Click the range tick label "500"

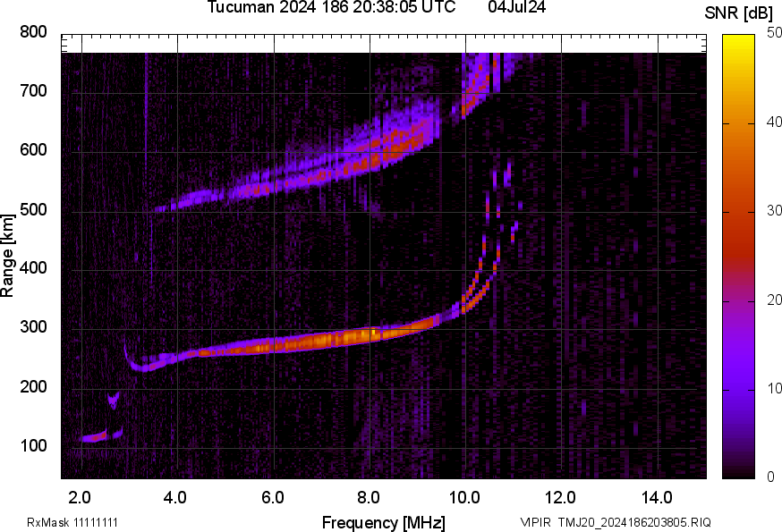33,209
